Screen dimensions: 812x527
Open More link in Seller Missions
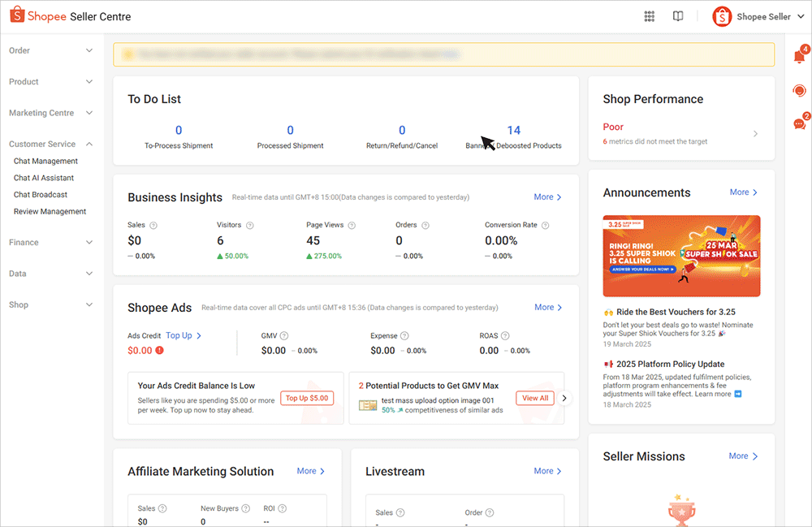(x=743, y=456)
